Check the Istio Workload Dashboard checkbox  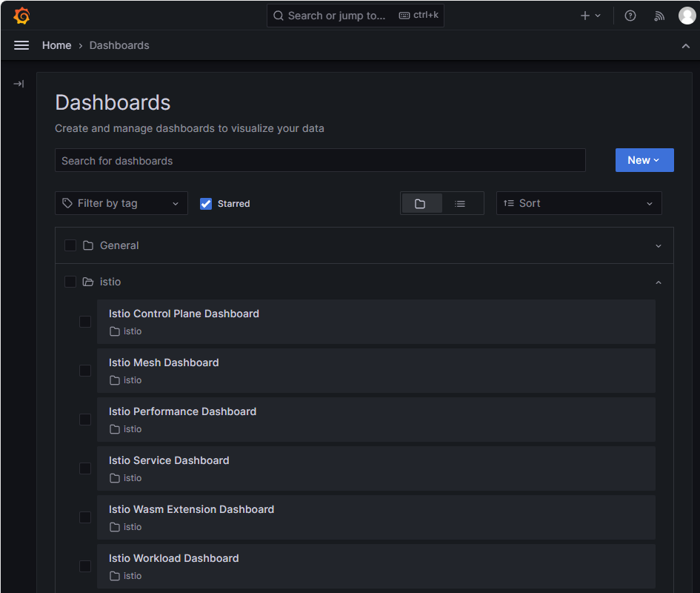(85, 566)
